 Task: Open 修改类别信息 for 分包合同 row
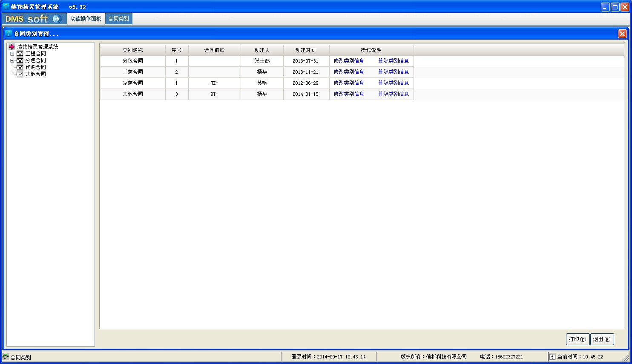click(349, 61)
